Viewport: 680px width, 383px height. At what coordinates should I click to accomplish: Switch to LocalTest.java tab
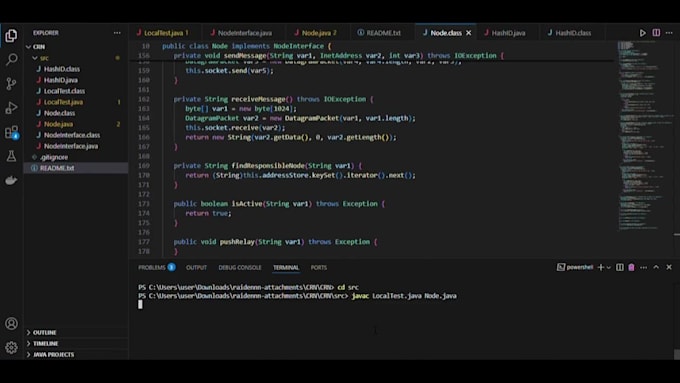coord(163,33)
